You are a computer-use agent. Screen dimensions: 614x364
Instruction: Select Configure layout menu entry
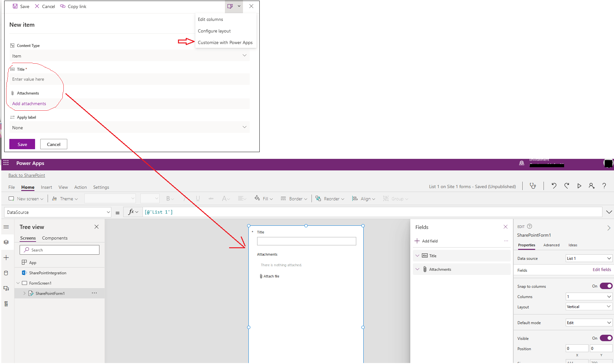214,31
